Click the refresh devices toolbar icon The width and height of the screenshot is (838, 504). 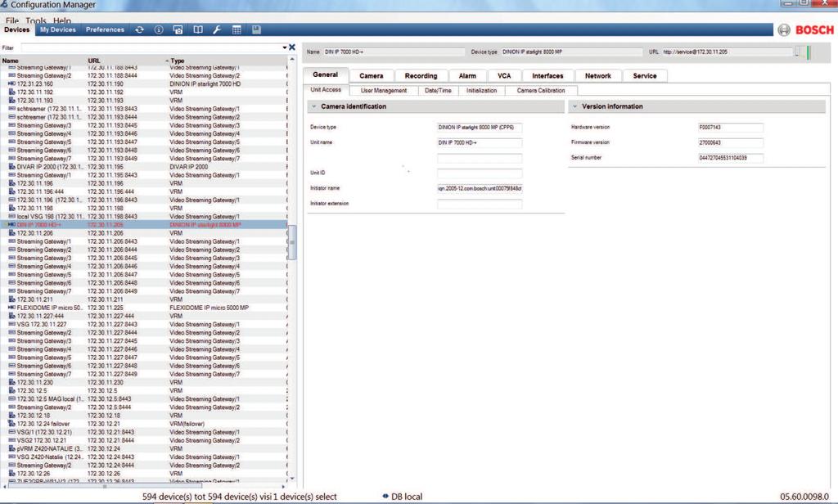click(x=139, y=30)
